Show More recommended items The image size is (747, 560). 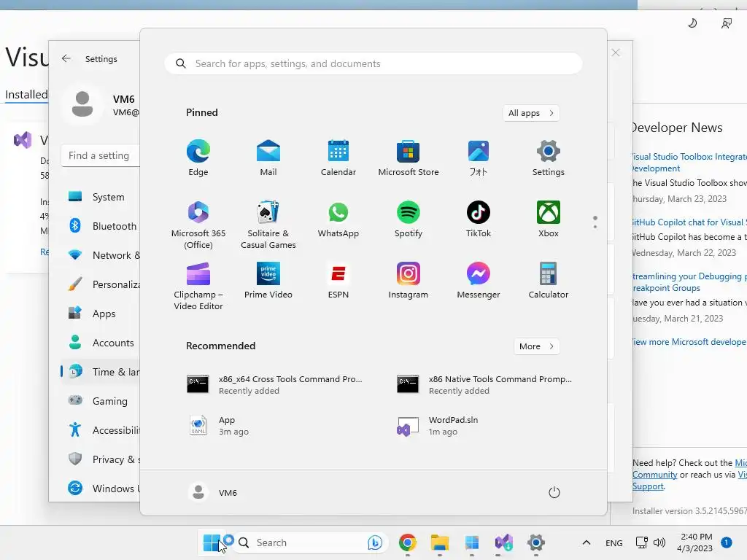(536, 346)
